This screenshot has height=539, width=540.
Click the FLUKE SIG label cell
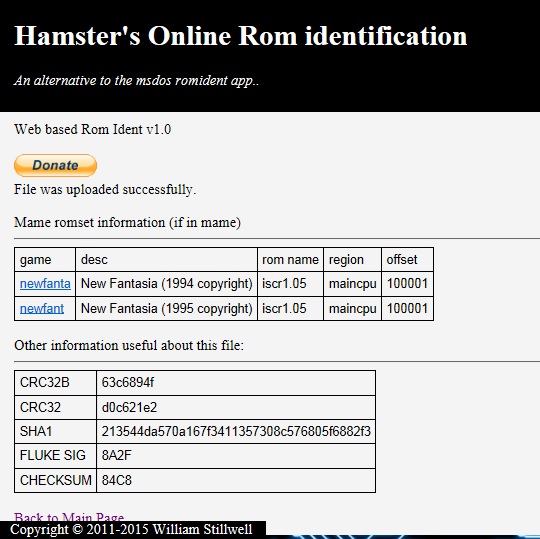(55, 456)
